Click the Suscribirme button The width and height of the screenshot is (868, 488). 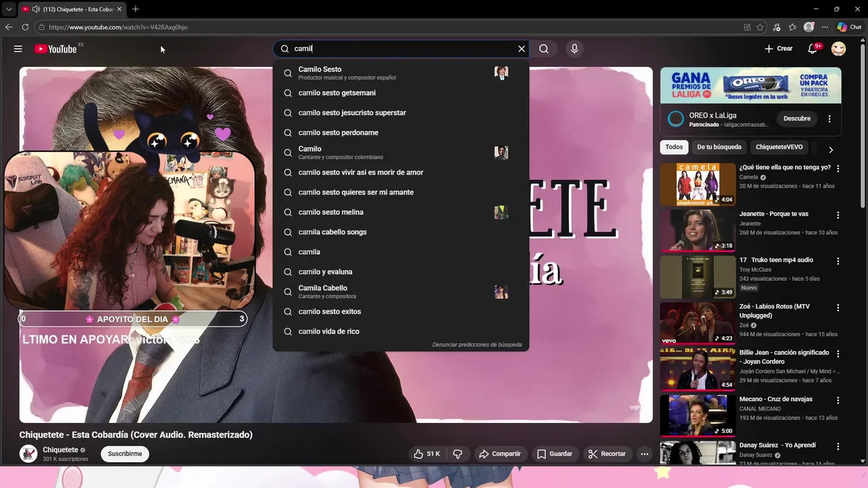tap(125, 454)
